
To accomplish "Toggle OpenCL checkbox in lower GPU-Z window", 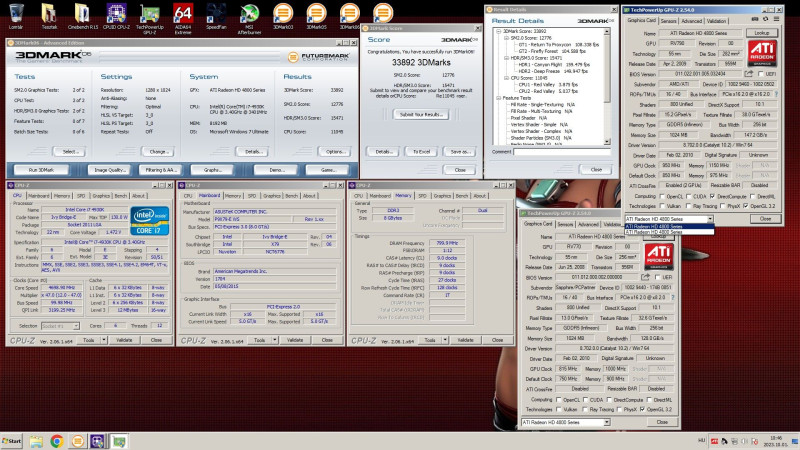I will pos(558,400).
